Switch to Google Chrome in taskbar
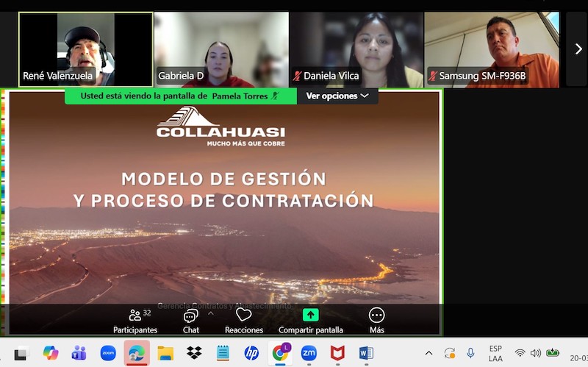 tap(280, 353)
